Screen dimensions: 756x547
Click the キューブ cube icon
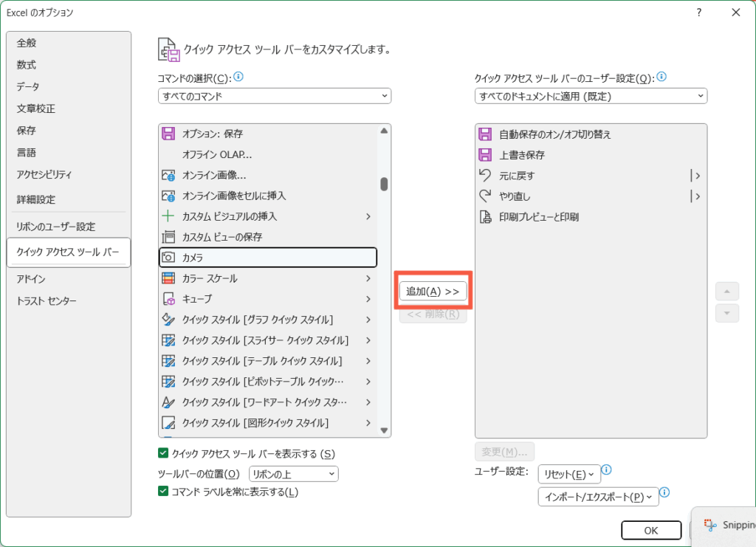[x=168, y=299]
